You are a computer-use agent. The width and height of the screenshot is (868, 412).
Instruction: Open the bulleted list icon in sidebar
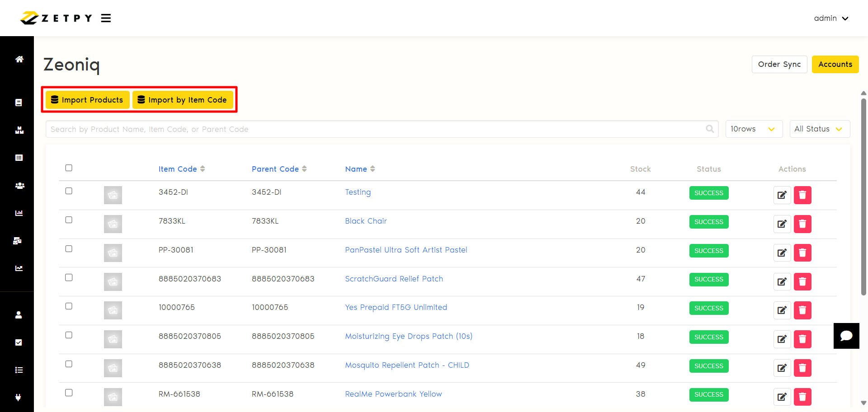click(19, 370)
